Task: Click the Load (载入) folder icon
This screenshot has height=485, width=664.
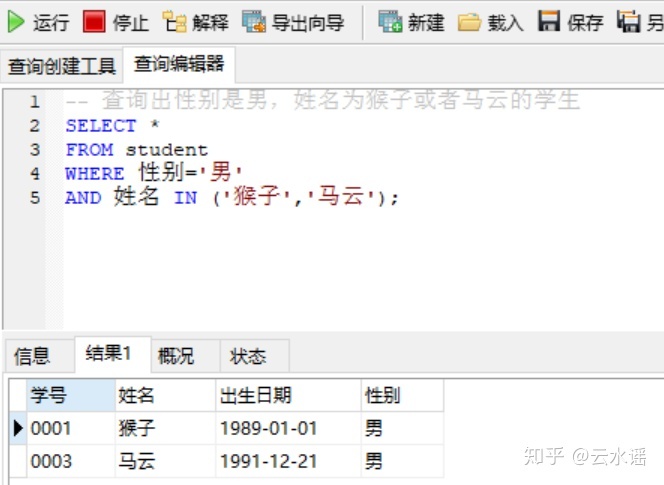Action: (469, 22)
